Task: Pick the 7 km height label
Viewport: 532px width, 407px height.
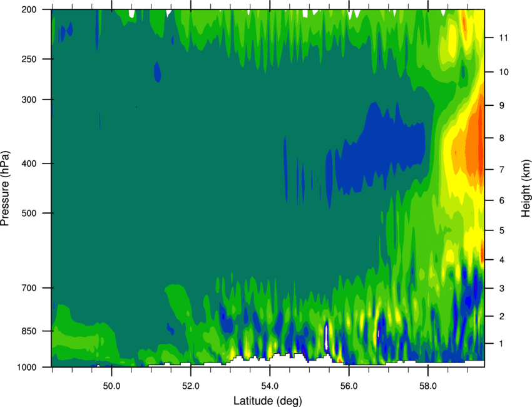Action: pyautogui.click(x=501, y=170)
